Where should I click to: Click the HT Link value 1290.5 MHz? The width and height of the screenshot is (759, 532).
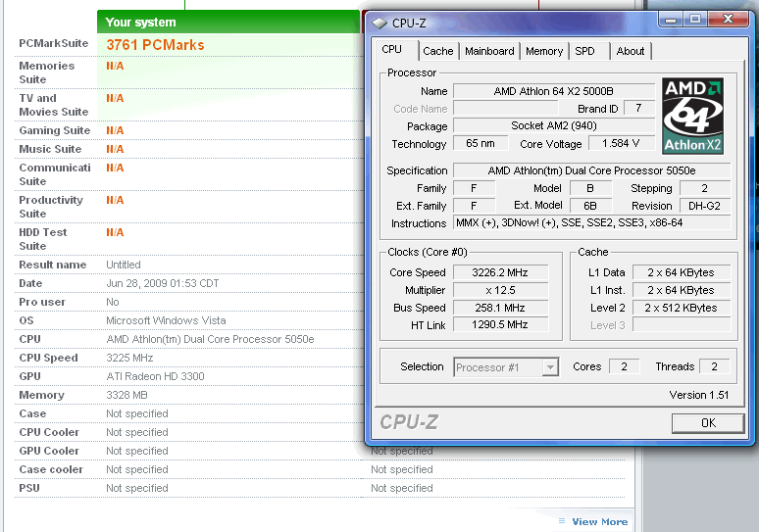click(x=500, y=324)
